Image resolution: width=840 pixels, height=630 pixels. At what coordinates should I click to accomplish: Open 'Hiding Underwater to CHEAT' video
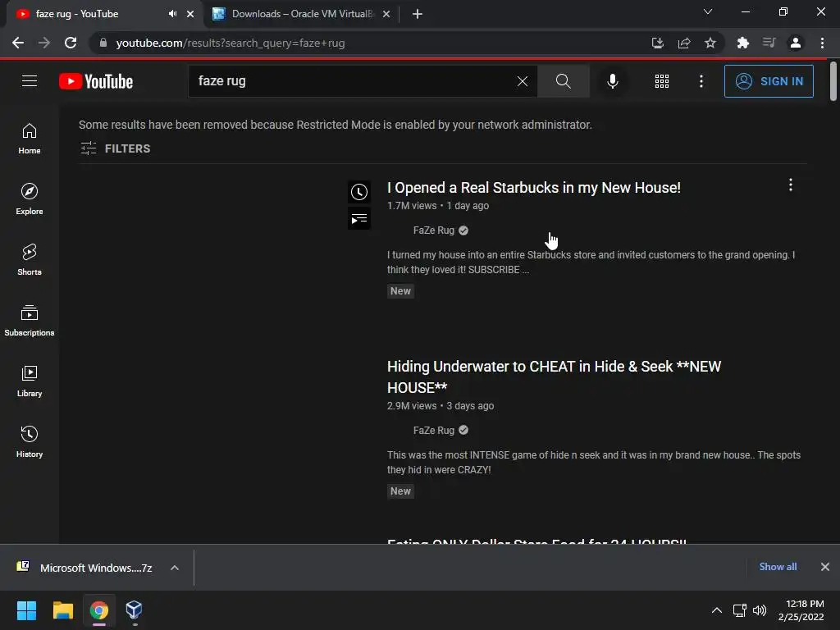point(554,377)
